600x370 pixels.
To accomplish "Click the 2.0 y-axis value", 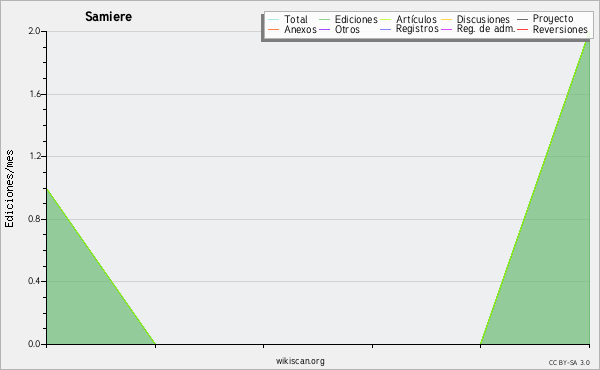I will pos(34,31).
